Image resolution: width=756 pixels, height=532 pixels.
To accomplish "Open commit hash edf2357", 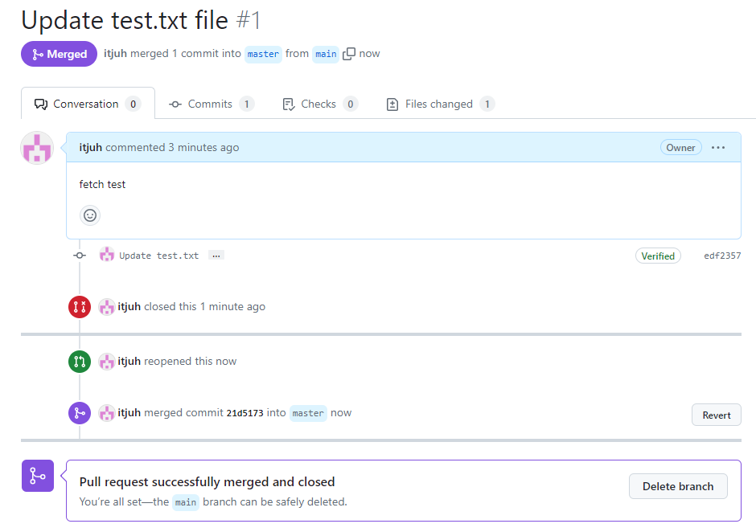I will tap(722, 256).
